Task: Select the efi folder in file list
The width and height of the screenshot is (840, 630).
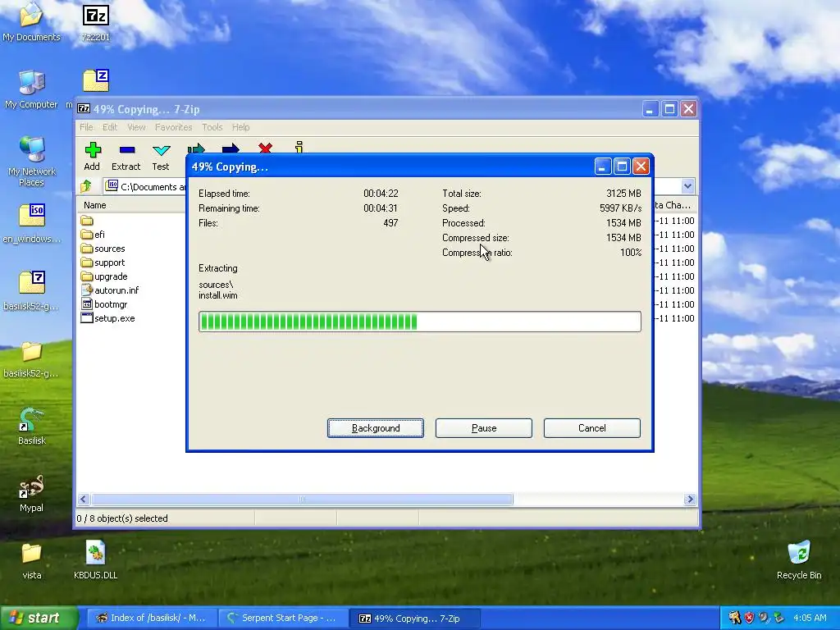Action: pos(93,235)
